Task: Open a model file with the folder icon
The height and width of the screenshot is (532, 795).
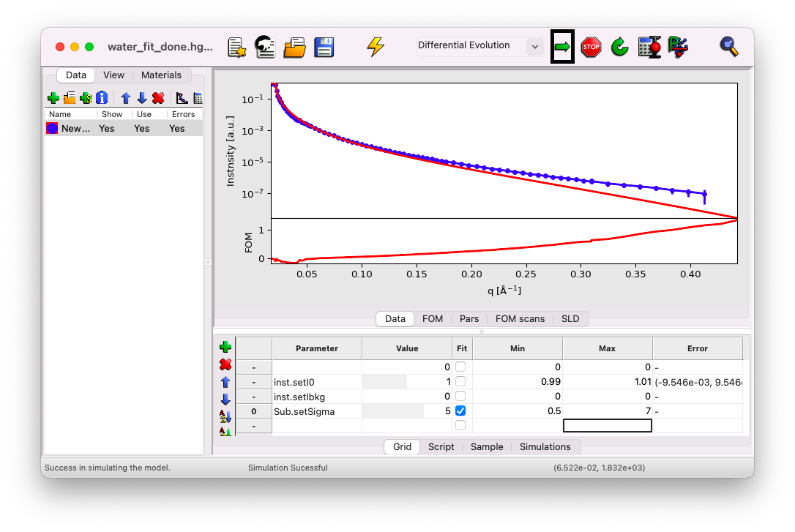Action: pyautogui.click(x=294, y=47)
